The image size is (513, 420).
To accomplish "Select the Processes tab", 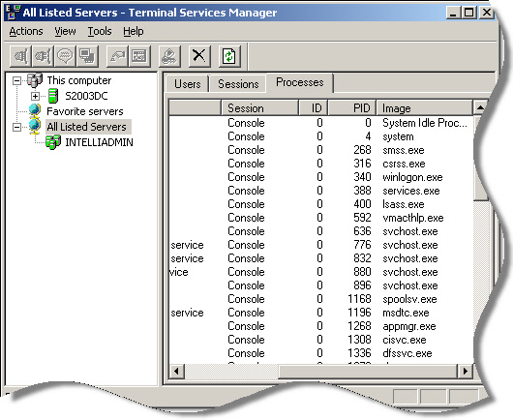I will [x=300, y=82].
